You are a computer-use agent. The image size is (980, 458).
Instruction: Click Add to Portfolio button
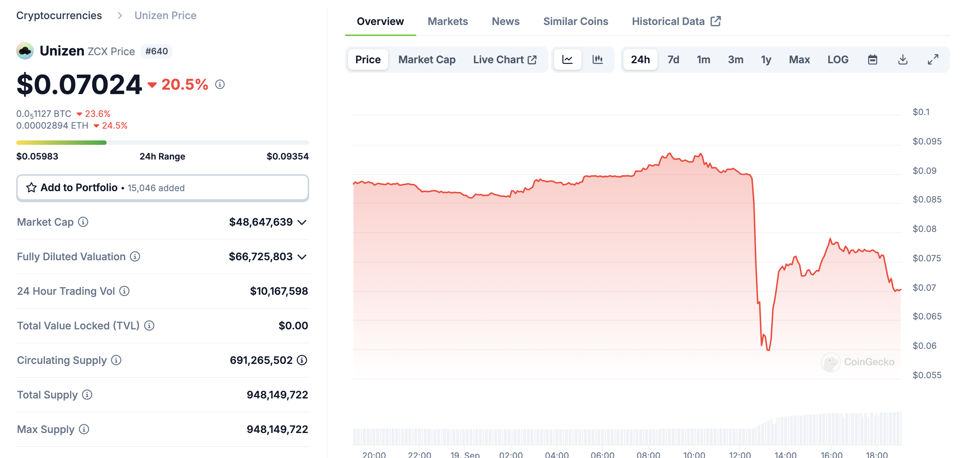click(x=162, y=187)
